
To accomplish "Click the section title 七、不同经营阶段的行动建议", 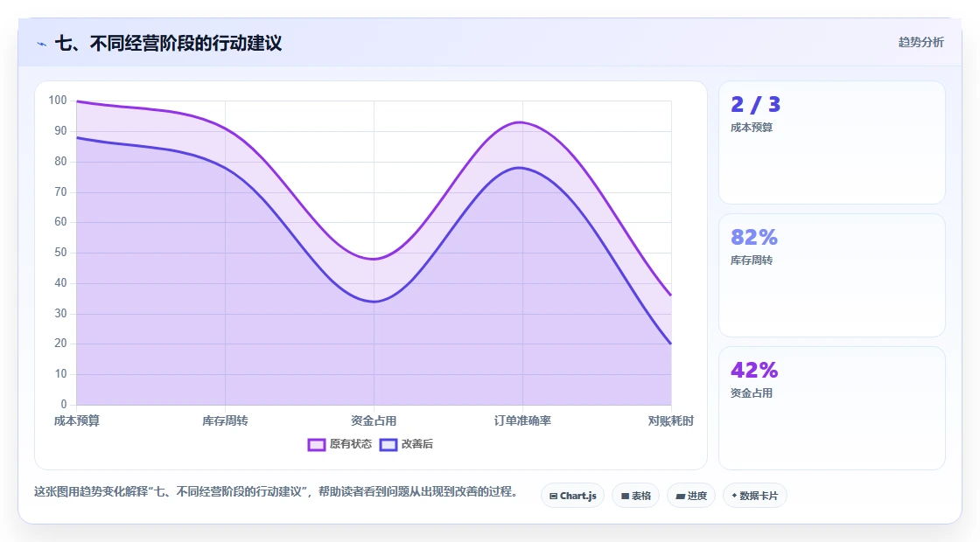I will tap(168, 43).
